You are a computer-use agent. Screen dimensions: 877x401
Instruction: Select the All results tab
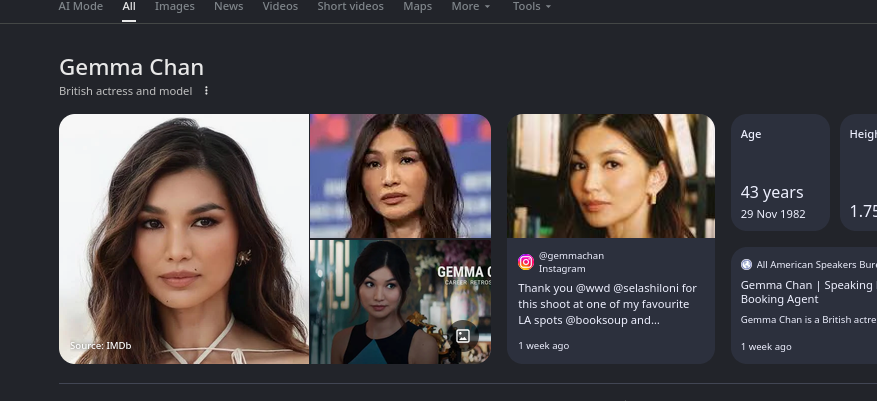point(129,7)
